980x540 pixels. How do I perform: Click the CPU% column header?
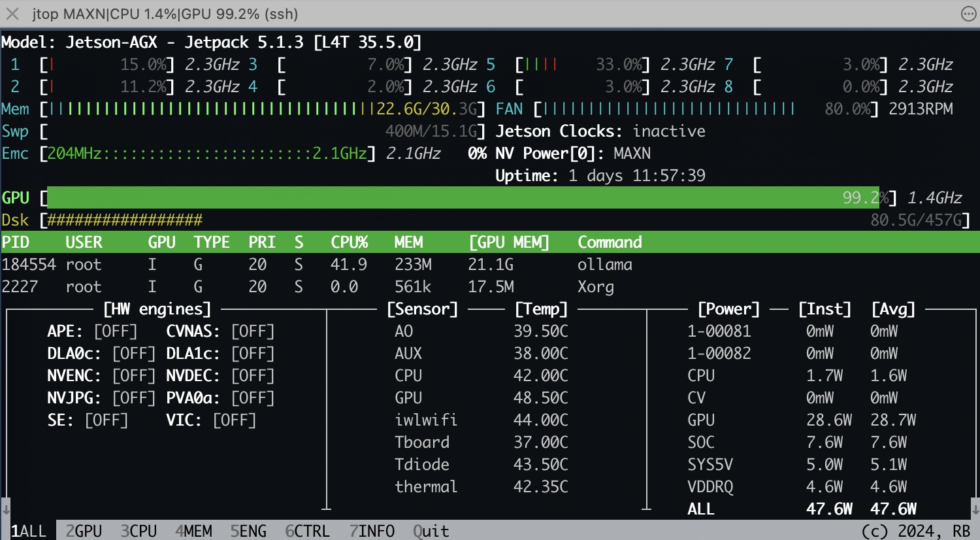tap(349, 243)
